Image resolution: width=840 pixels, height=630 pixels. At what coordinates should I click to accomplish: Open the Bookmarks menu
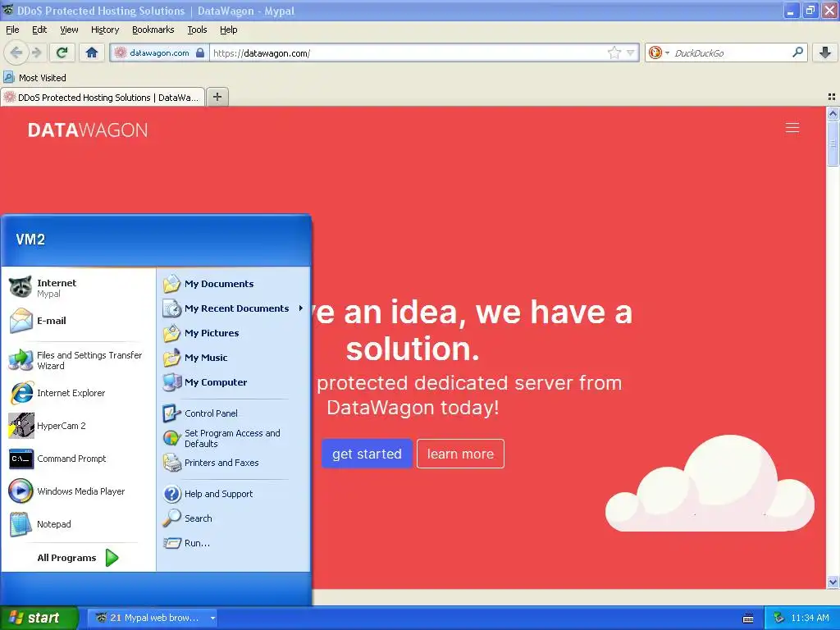tap(153, 30)
